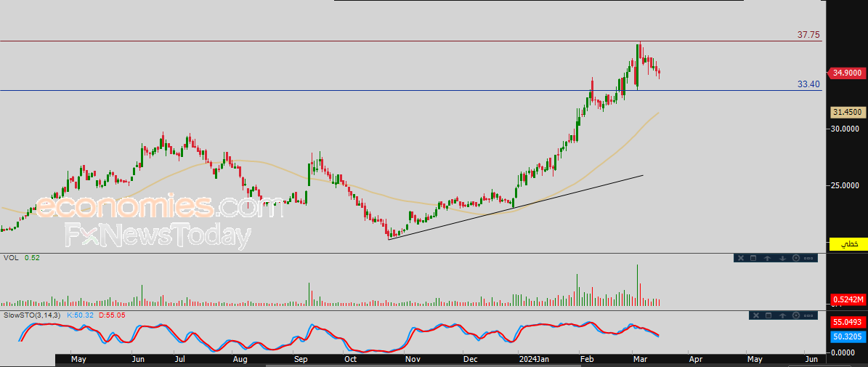The width and height of the screenshot is (868, 367).
Task: Click the 50.3205 stochastic K tag
Action: pos(847,336)
